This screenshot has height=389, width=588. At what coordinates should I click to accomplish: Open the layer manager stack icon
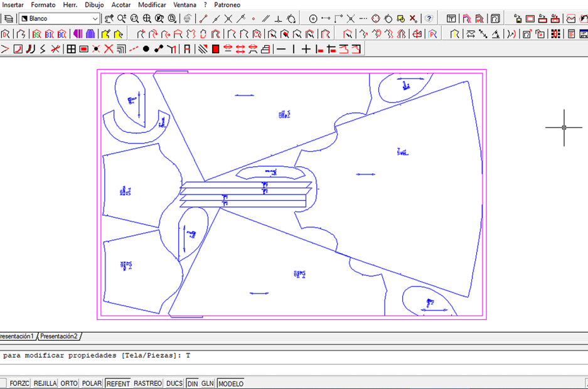point(8,19)
